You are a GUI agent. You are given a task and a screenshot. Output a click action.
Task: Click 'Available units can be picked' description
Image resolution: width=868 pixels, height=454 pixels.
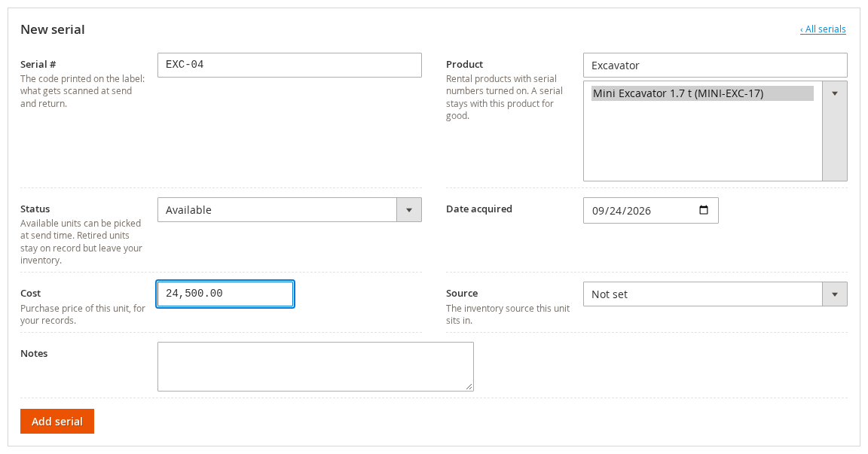click(x=81, y=242)
